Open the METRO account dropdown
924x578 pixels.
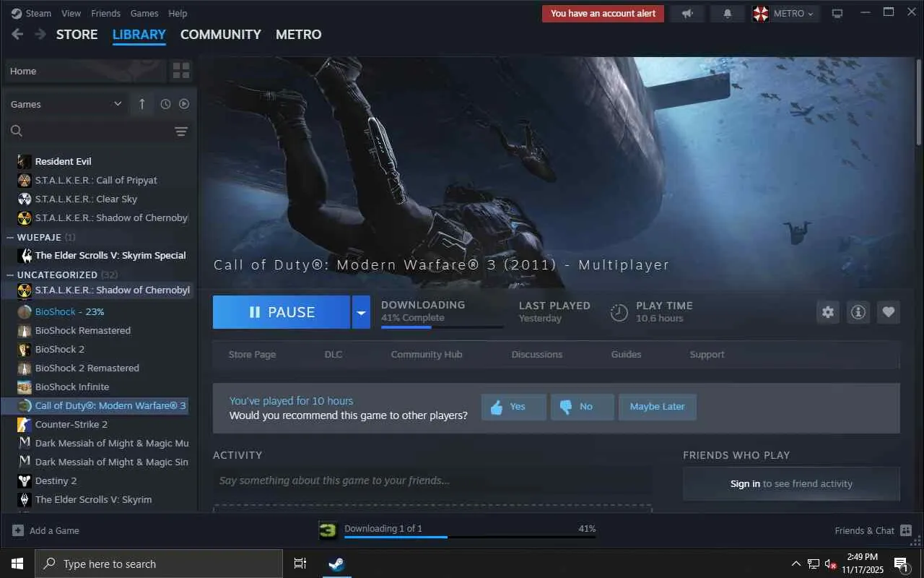[x=785, y=13]
